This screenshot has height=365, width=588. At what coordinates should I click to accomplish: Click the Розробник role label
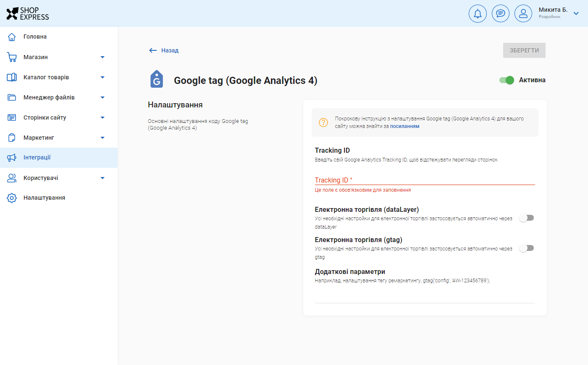tap(549, 17)
